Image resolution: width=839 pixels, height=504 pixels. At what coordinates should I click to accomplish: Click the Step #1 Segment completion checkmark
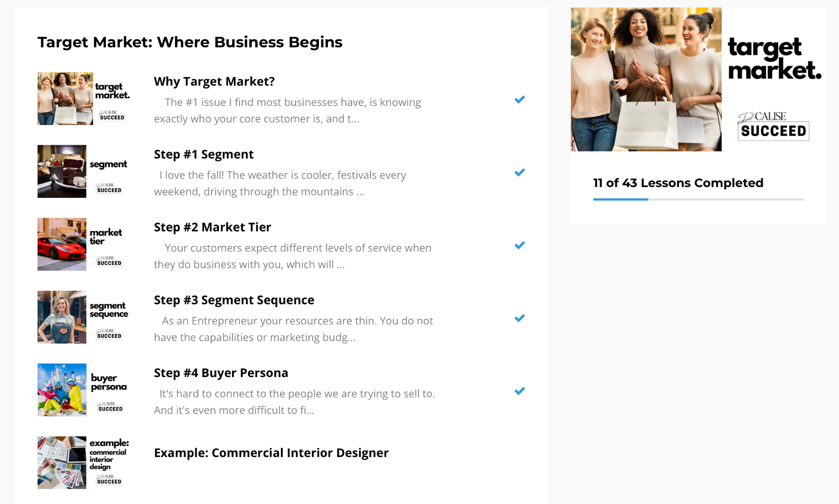point(519,173)
